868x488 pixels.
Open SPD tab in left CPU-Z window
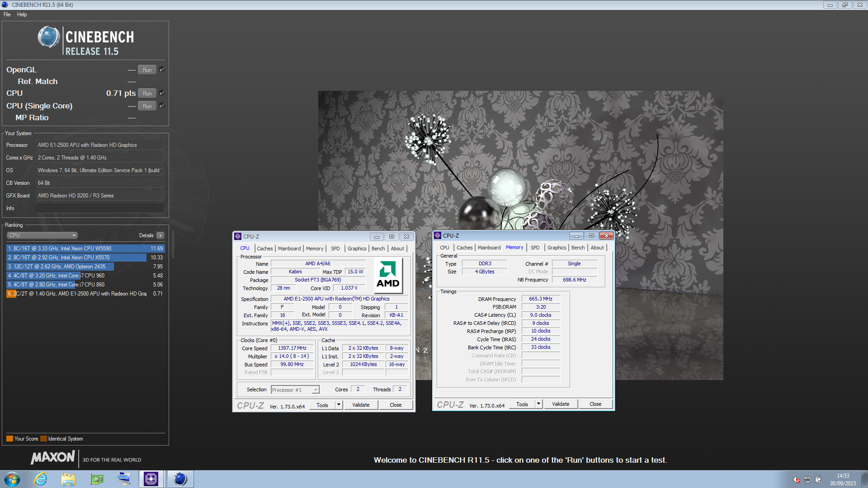(335, 249)
